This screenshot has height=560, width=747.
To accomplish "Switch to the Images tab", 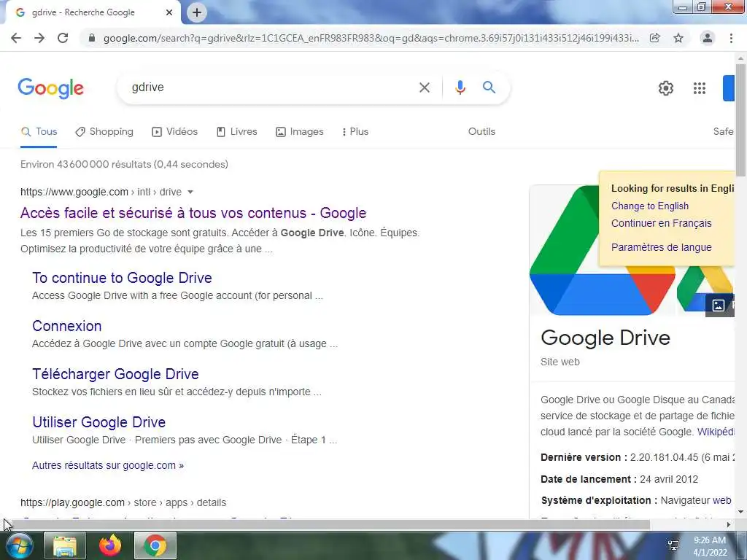I will point(300,132).
